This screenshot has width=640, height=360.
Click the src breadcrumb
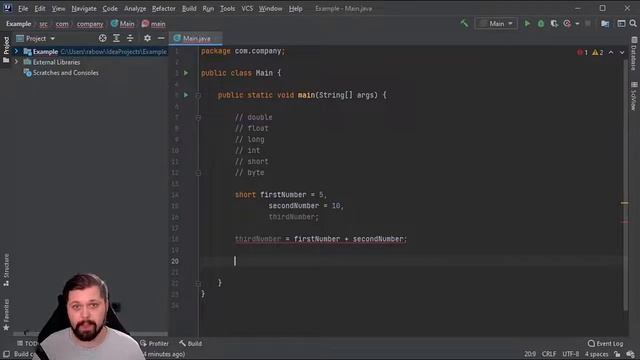[43, 24]
